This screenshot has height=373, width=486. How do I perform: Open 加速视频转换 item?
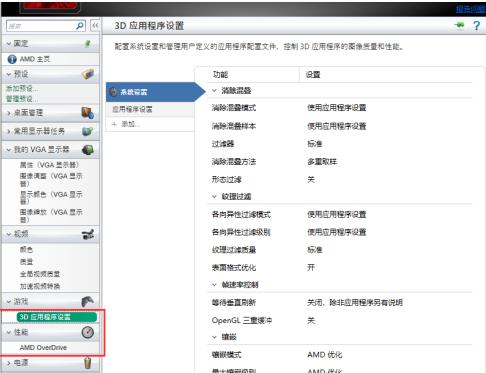tap(40, 286)
